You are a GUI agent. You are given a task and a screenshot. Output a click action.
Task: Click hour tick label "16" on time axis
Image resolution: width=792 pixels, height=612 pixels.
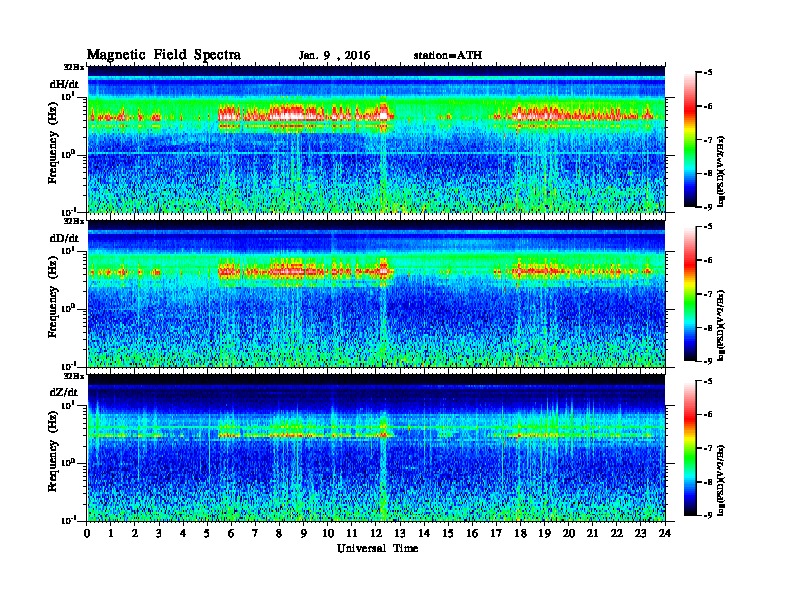[472, 533]
